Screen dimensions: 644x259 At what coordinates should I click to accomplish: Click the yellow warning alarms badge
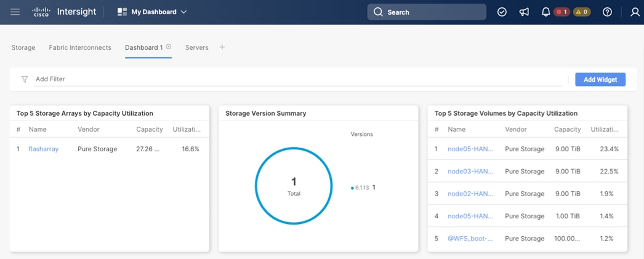(x=582, y=12)
